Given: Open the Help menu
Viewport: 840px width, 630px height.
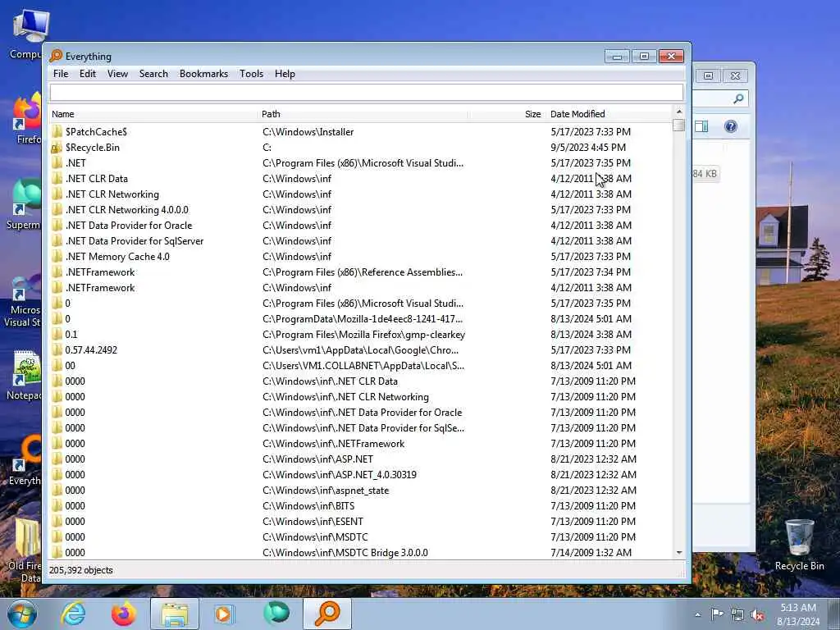Looking at the screenshot, I should (x=285, y=74).
